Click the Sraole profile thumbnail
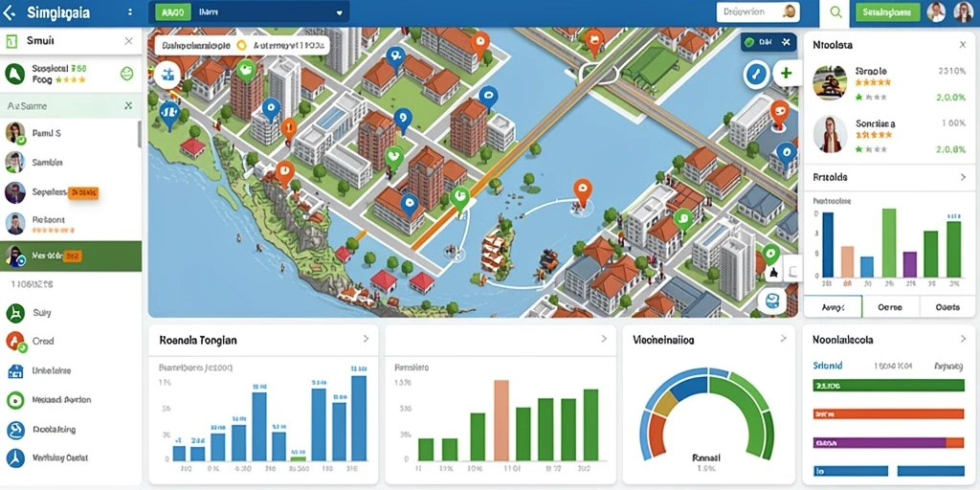This screenshot has width=980, height=490. click(x=830, y=82)
